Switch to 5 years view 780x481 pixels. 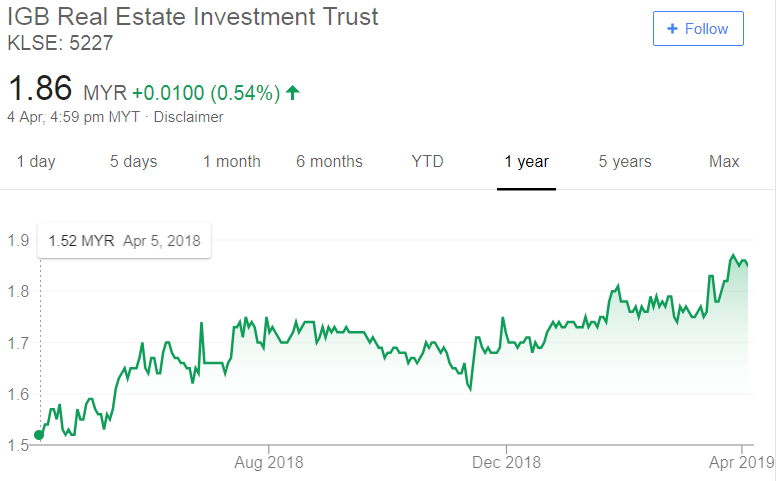625,162
